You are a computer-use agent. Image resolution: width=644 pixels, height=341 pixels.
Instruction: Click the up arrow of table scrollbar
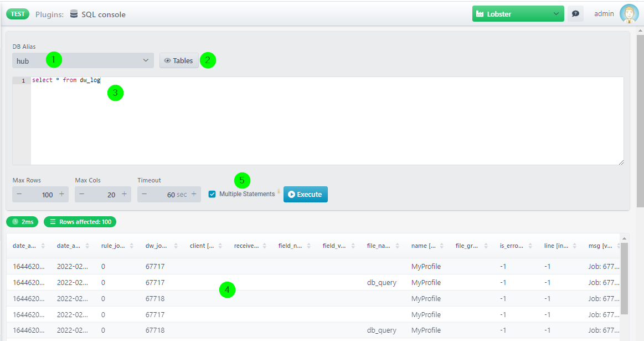[x=624, y=238]
